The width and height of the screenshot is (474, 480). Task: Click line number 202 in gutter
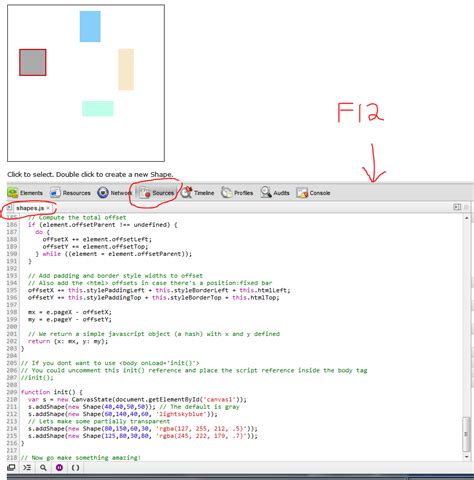pyautogui.click(x=12, y=341)
